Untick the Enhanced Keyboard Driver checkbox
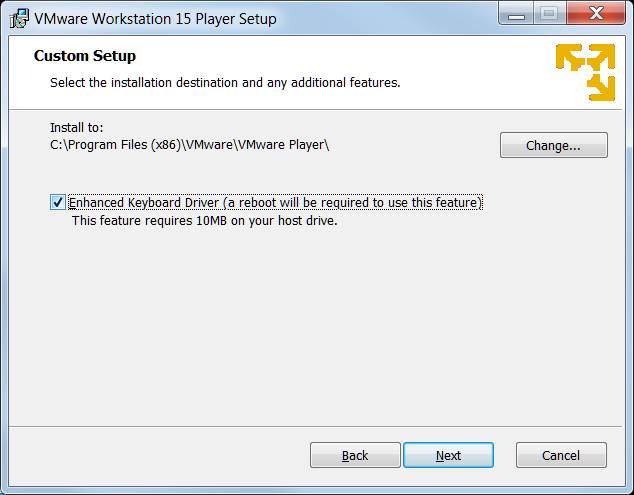 point(57,202)
